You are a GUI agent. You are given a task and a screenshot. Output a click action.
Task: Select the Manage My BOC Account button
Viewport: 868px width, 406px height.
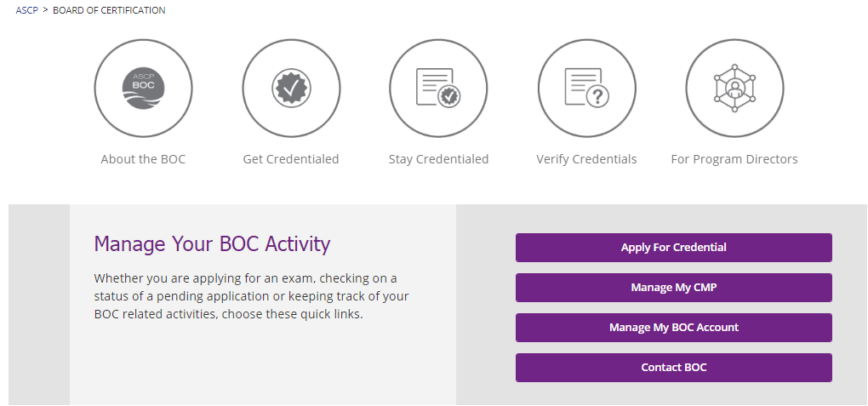click(x=674, y=328)
